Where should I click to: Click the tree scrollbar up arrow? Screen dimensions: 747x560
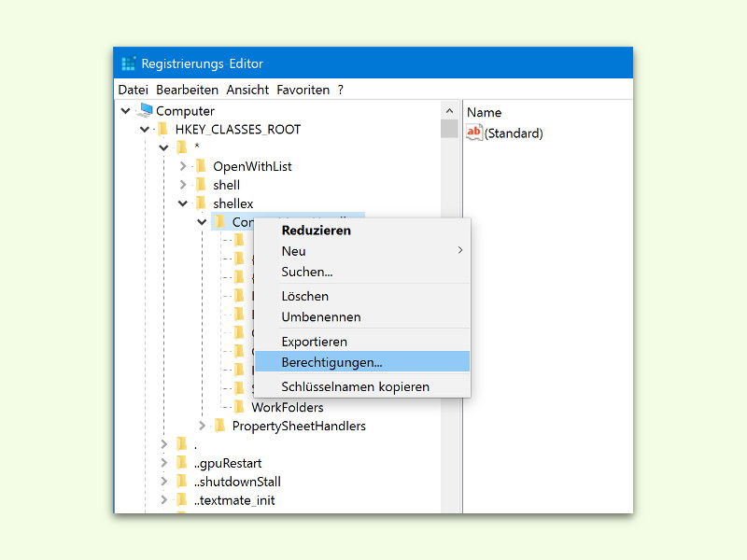point(449,111)
